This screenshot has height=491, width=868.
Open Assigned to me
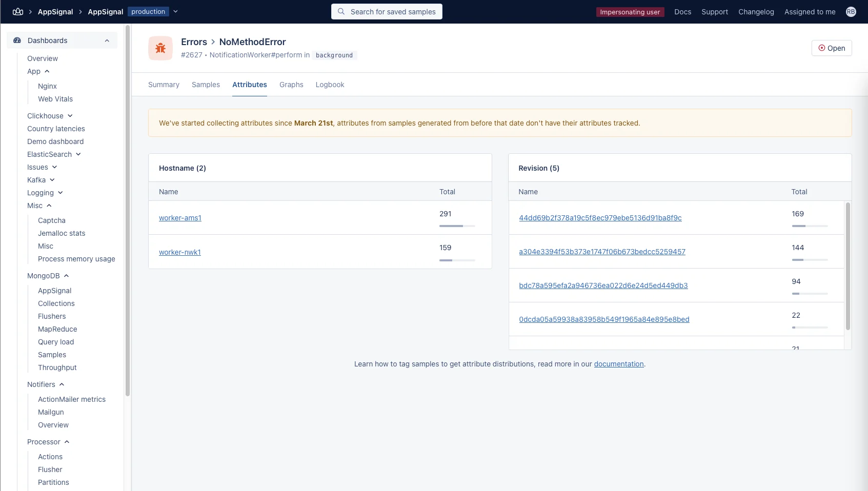[810, 12]
